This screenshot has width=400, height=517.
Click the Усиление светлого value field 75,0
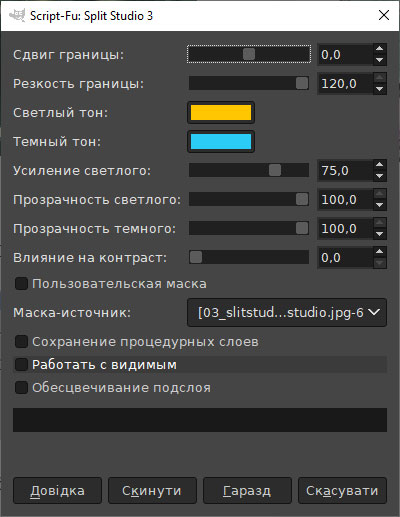coord(345,170)
